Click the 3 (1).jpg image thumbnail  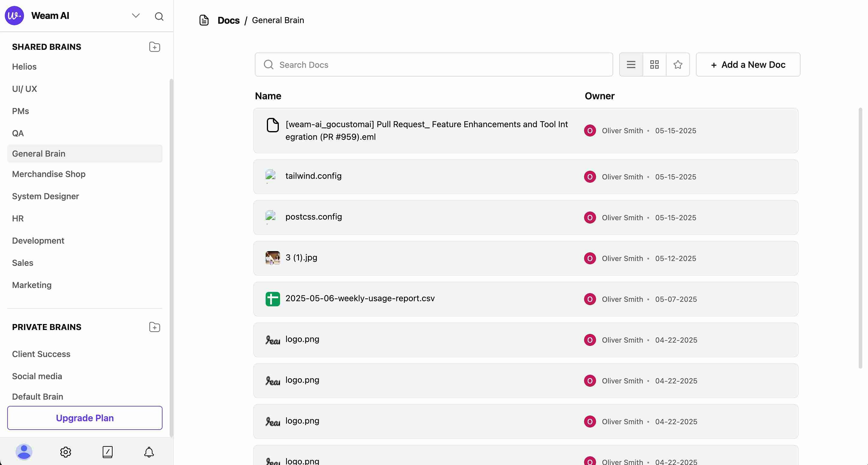pyautogui.click(x=272, y=258)
